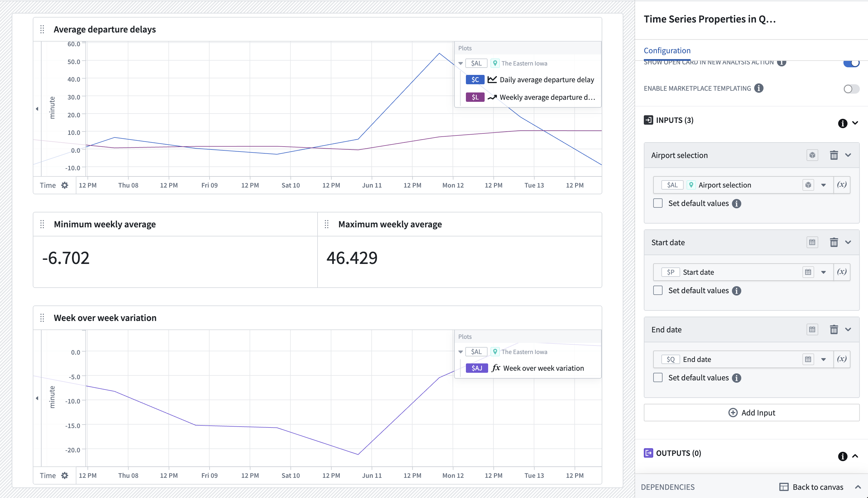868x498 pixels.
Task: Expand the Dependencies panel chevron
Action: coord(858,487)
